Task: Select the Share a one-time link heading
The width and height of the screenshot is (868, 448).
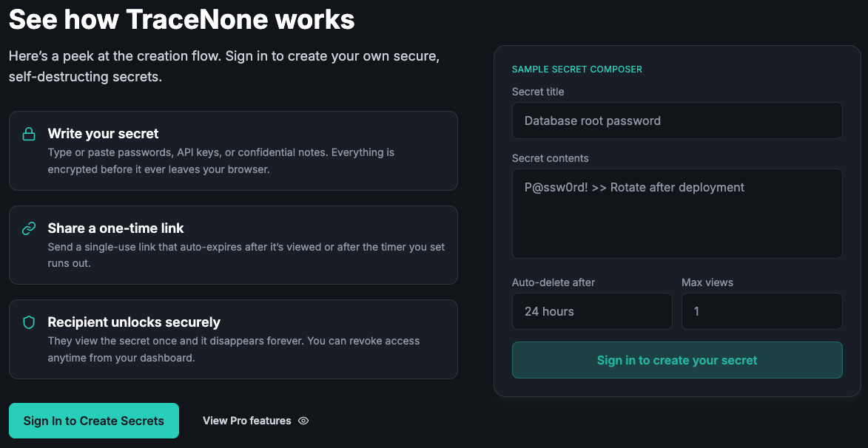Action: tap(116, 228)
